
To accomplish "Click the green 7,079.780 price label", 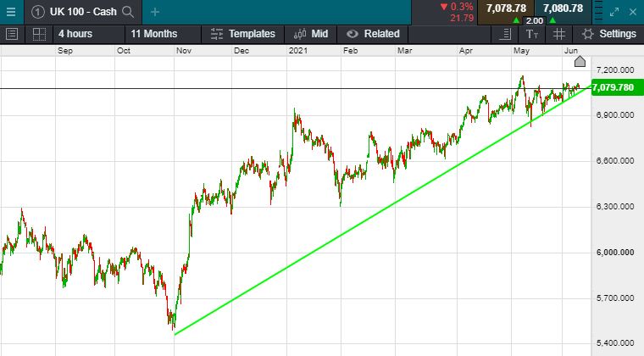I will pos(613,88).
